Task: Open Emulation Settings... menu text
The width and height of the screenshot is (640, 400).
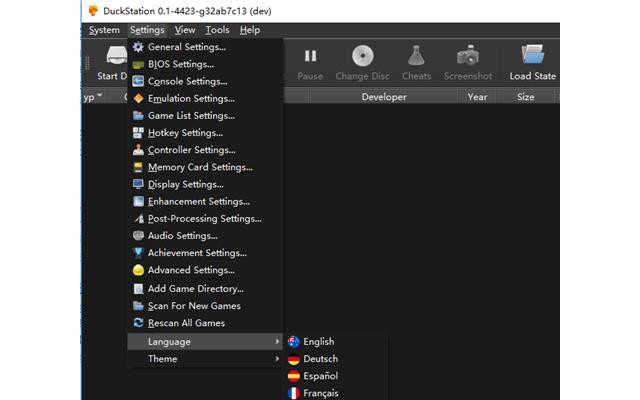Action: [x=191, y=98]
